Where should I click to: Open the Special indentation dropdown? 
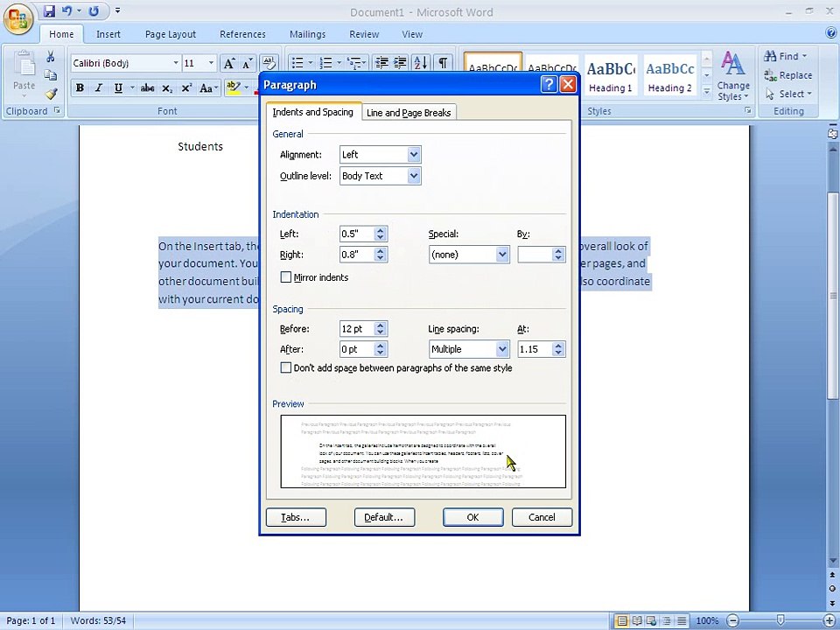tap(502, 255)
